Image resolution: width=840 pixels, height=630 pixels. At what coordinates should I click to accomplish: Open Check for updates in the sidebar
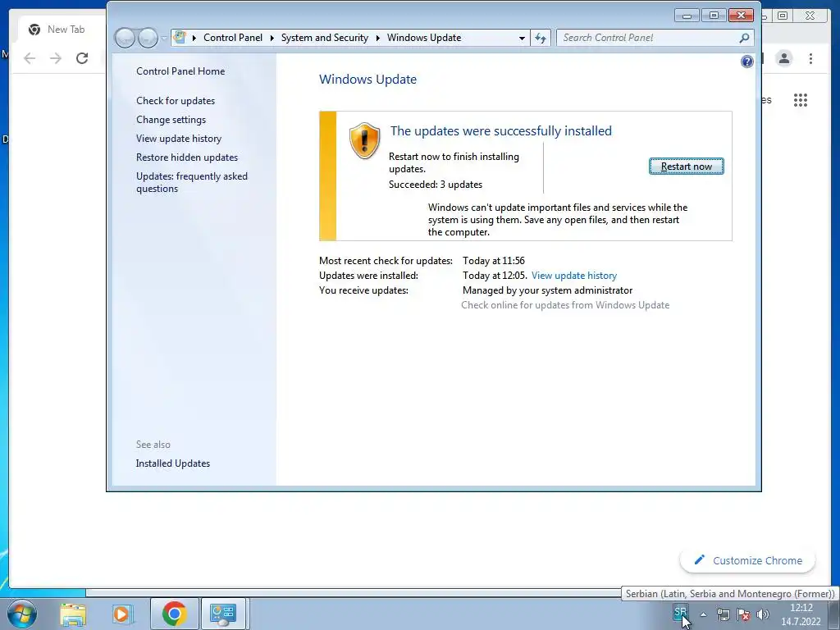[x=176, y=101]
